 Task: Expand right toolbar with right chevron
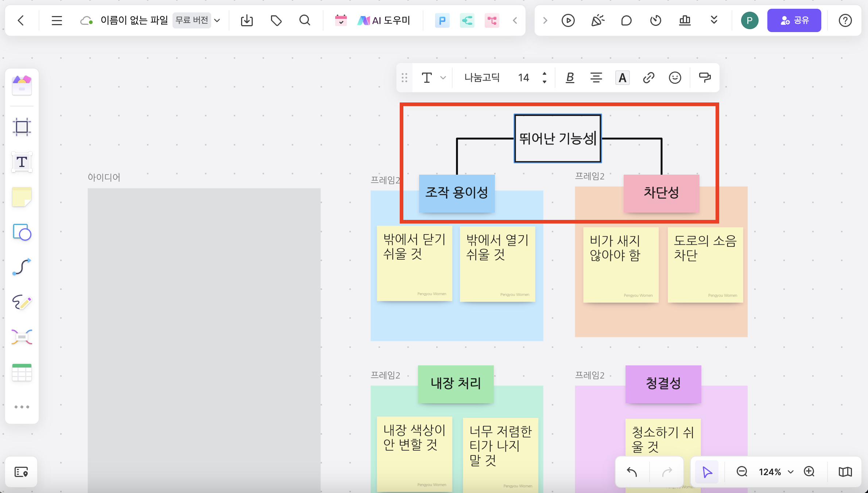click(545, 20)
